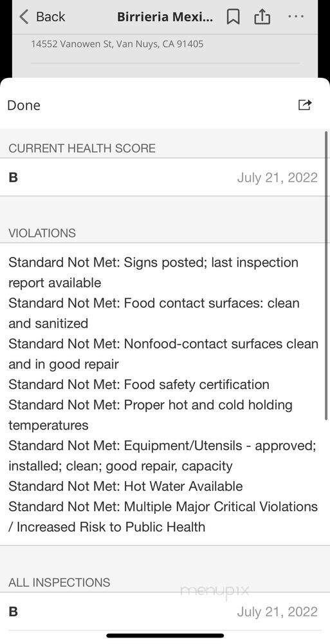Open the B inspection row under All Inspections
This screenshot has width=330, height=644.
tap(164, 612)
